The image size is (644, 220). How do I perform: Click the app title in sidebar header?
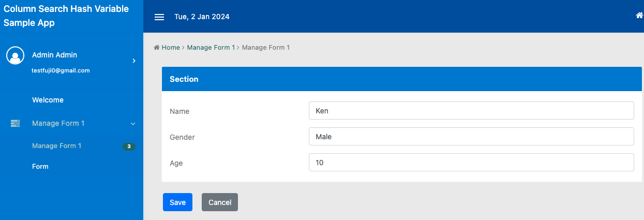pos(66,16)
